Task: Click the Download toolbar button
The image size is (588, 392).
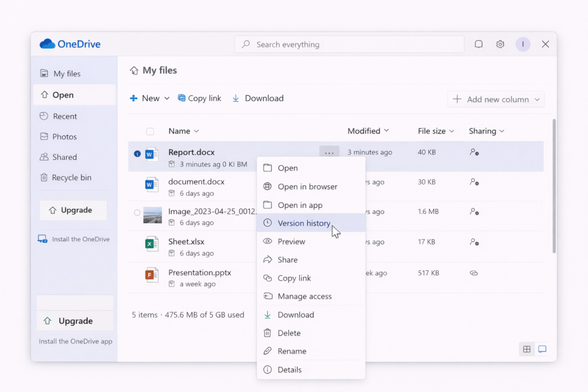Action: [x=258, y=98]
